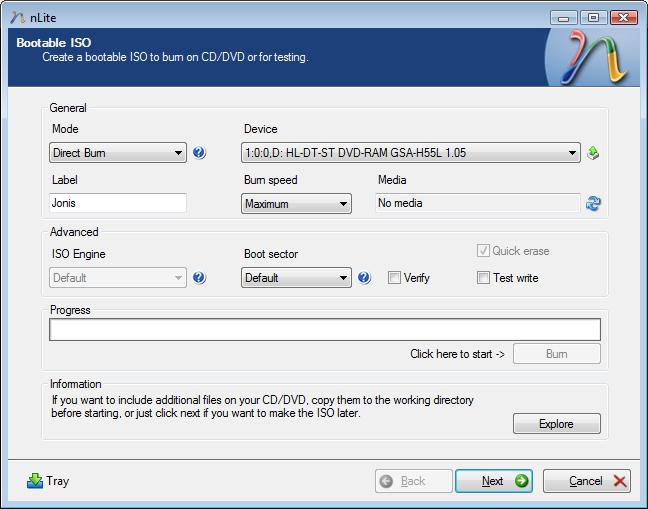Click the Back button

click(414, 481)
